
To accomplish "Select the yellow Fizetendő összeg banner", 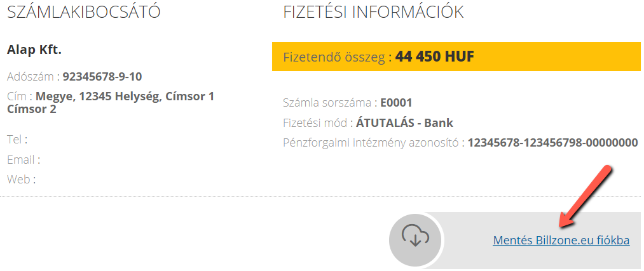I will click(456, 56).
